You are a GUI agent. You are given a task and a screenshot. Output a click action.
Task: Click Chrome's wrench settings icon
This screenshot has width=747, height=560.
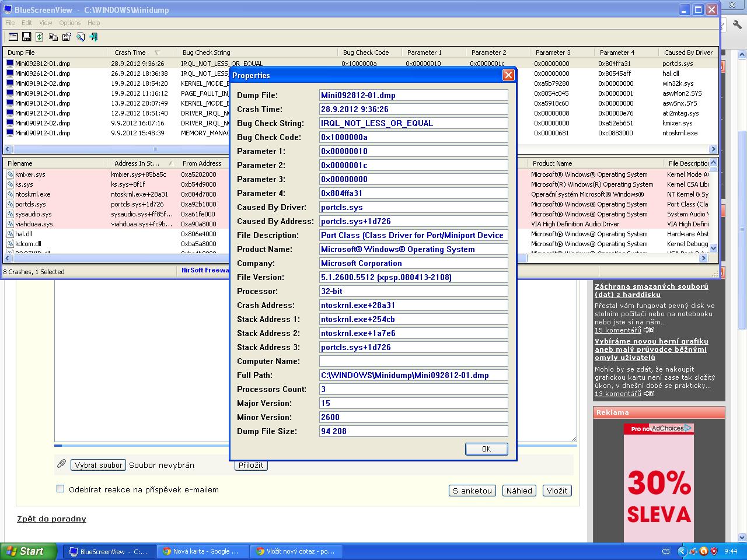(x=736, y=25)
